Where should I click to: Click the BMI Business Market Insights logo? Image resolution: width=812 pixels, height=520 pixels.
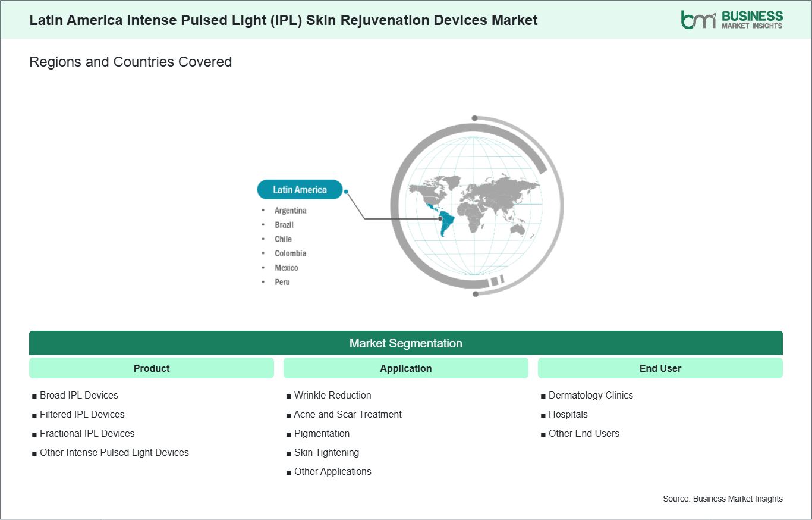(x=732, y=20)
